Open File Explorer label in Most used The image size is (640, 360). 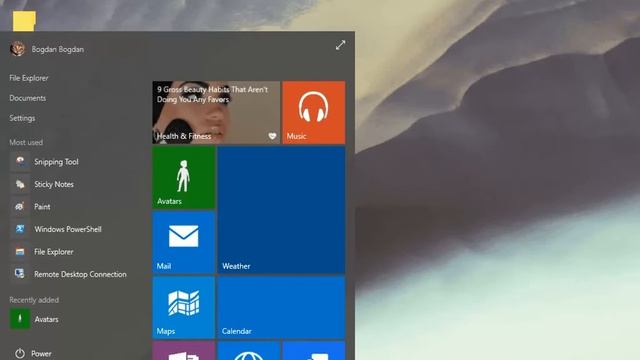pos(54,251)
